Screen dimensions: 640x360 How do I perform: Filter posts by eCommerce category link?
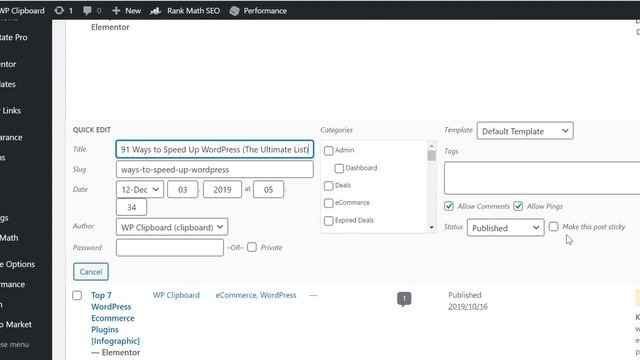tap(236, 295)
